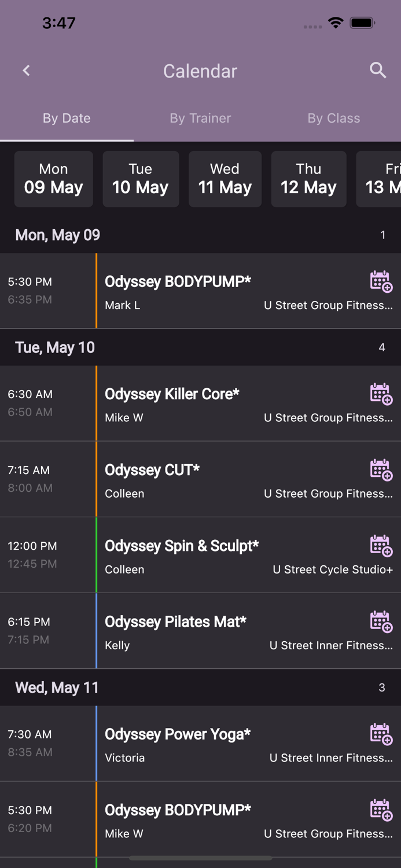Book Odyssey Spin & Sculpt at Cycle Studio
The image size is (401, 868).
(380, 546)
